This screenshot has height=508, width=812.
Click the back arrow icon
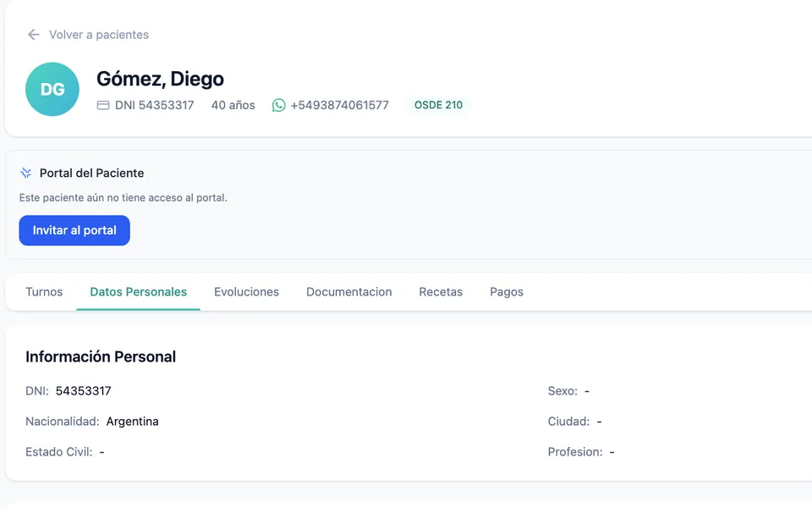click(x=34, y=35)
